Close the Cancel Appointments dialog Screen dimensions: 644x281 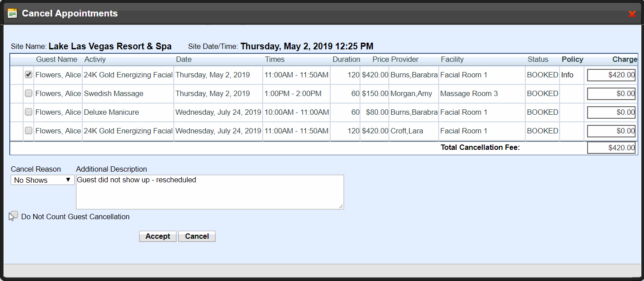point(632,14)
